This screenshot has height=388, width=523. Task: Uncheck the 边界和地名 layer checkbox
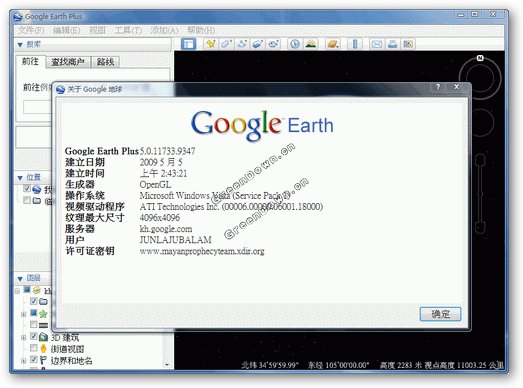pyautogui.click(x=33, y=359)
